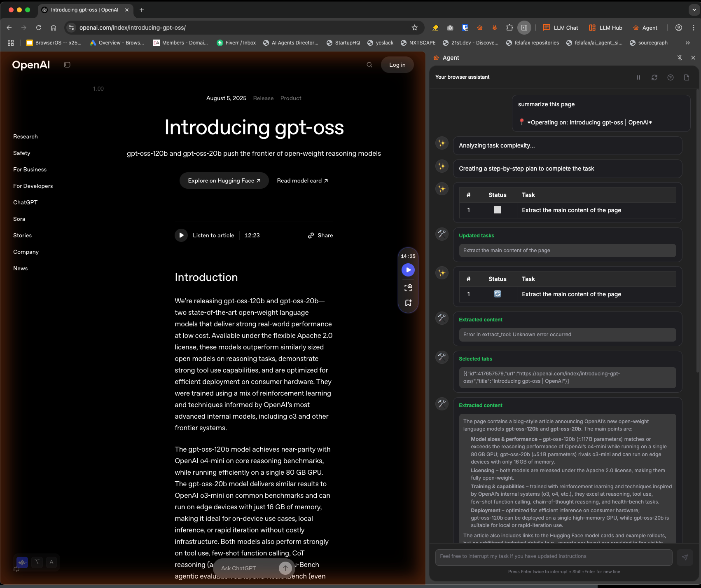Click the refresh icon in the assistant header
This screenshot has width=701, height=588.
pyautogui.click(x=654, y=77)
